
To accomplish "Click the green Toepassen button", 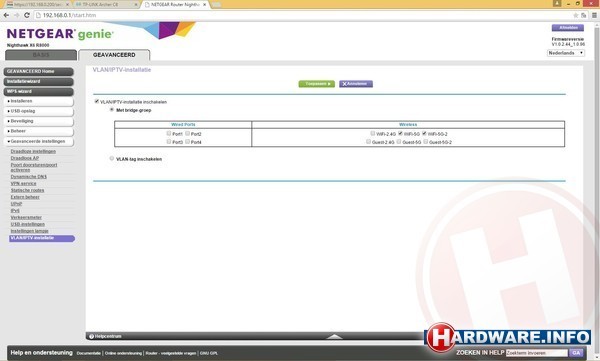I will click(x=316, y=84).
